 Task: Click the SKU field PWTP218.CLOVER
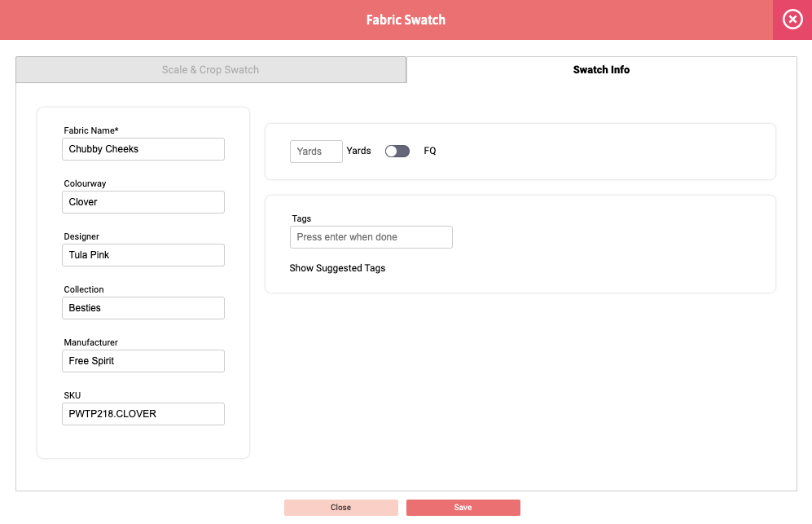[143, 414]
